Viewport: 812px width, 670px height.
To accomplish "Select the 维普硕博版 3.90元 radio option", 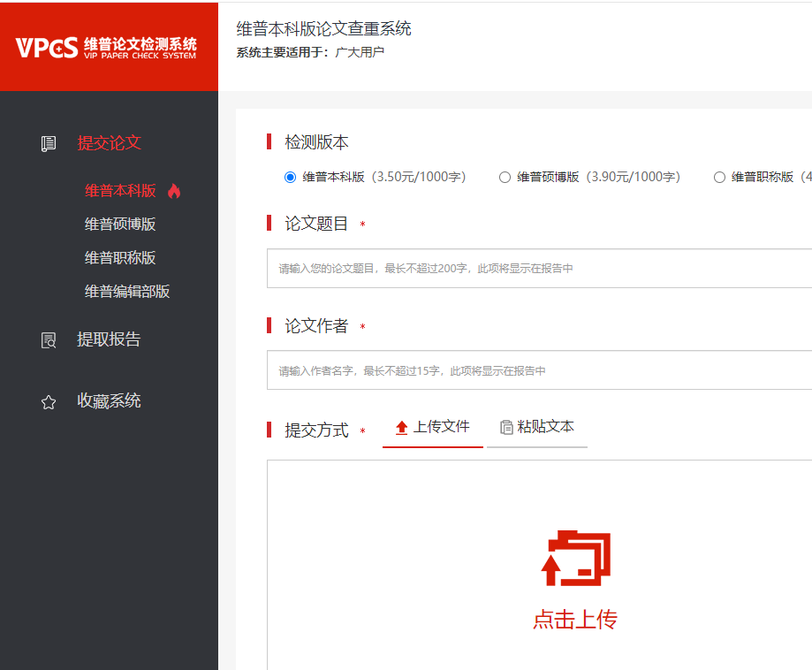I will (x=505, y=177).
